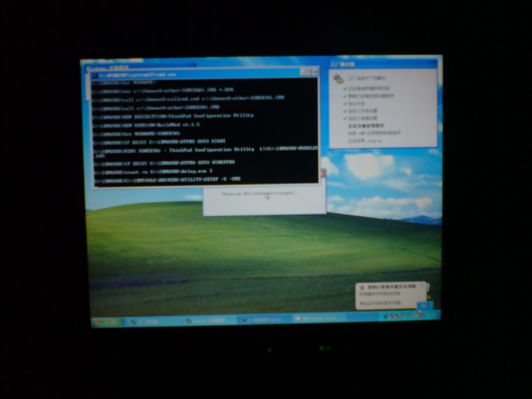Click the 'UTILITY\SETUP -S -SMS' command line

pos(168,180)
